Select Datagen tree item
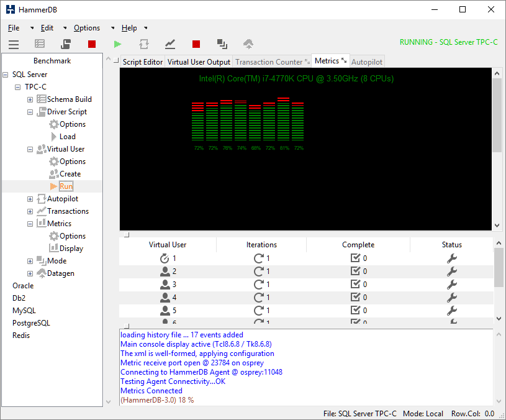This screenshot has width=506, height=420. (61, 273)
